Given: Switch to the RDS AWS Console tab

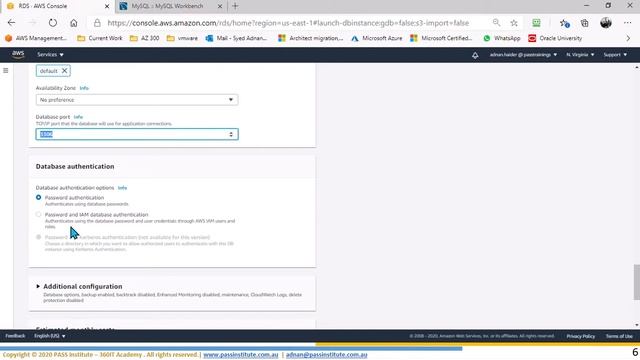Looking at the screenshot, I should [x=57, y=6].
